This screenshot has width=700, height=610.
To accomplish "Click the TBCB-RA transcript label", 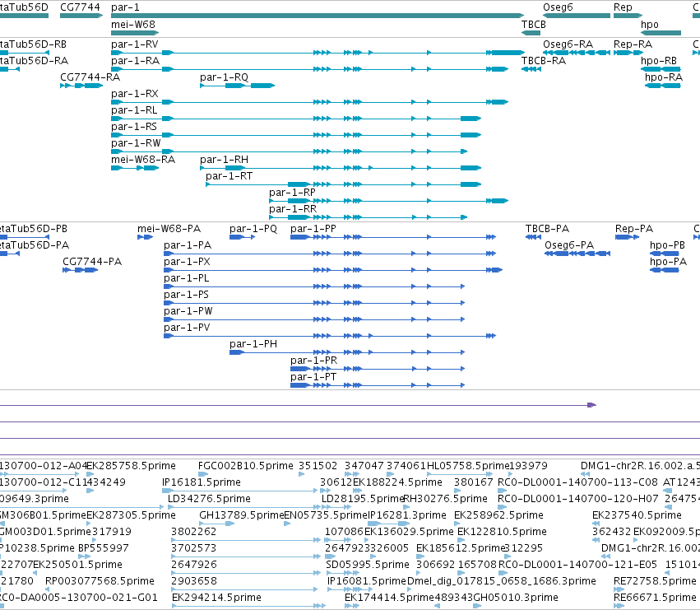I will click(544, 61).
